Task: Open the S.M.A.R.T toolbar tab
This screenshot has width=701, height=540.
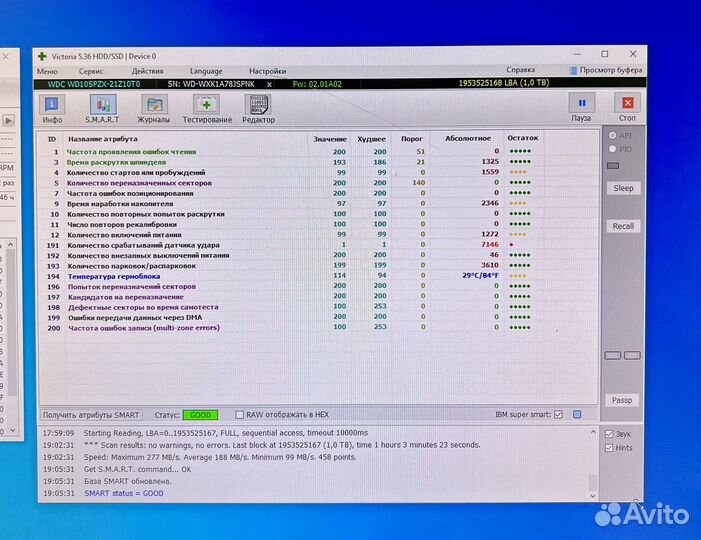Action: pyautogui.click(x=102, y=107)
